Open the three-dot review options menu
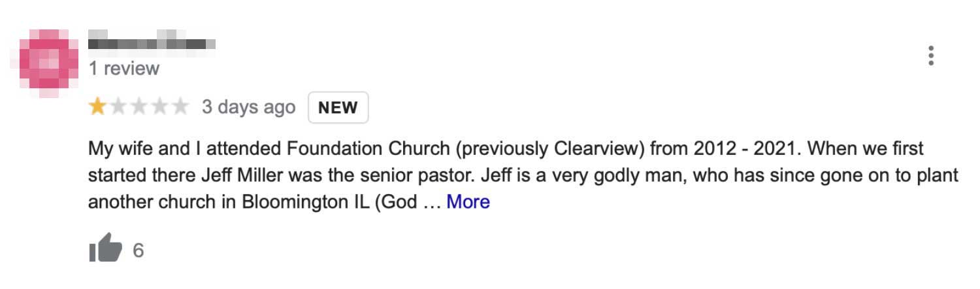 point(931,56)
